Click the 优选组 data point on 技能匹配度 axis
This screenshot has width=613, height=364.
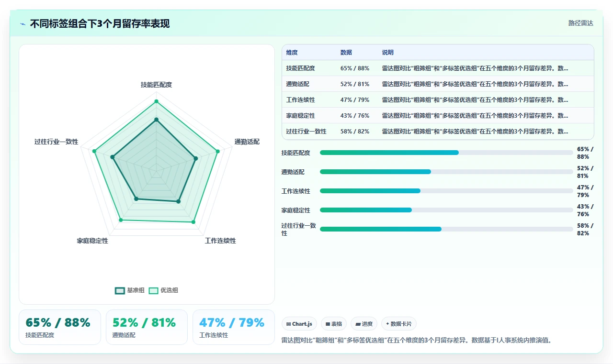[x=156, y=101]
